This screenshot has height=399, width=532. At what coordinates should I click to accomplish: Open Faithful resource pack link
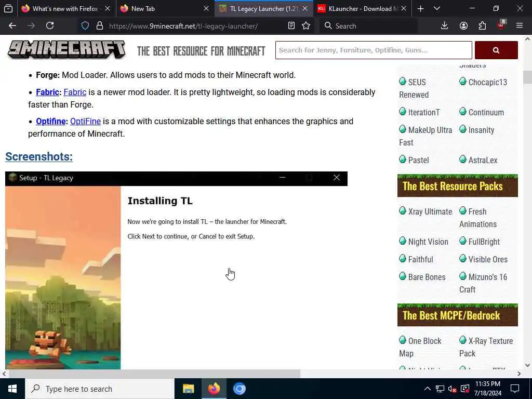(416, 260)
